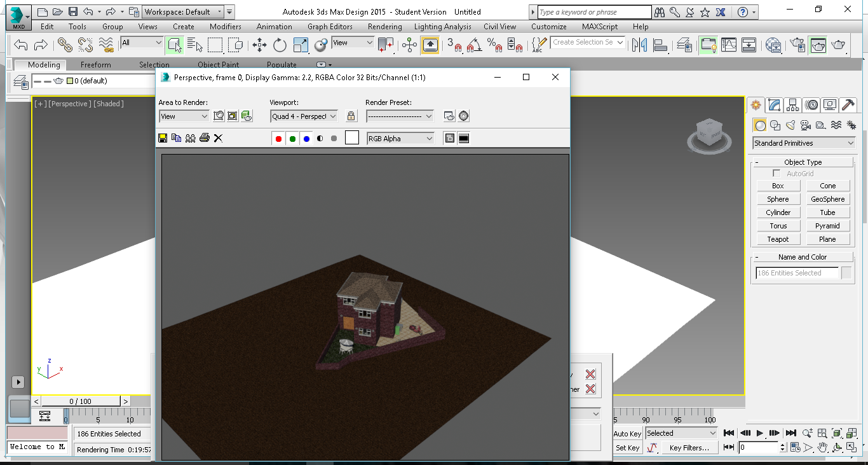Open Material Editor sphere icon

tap(773, 45)
